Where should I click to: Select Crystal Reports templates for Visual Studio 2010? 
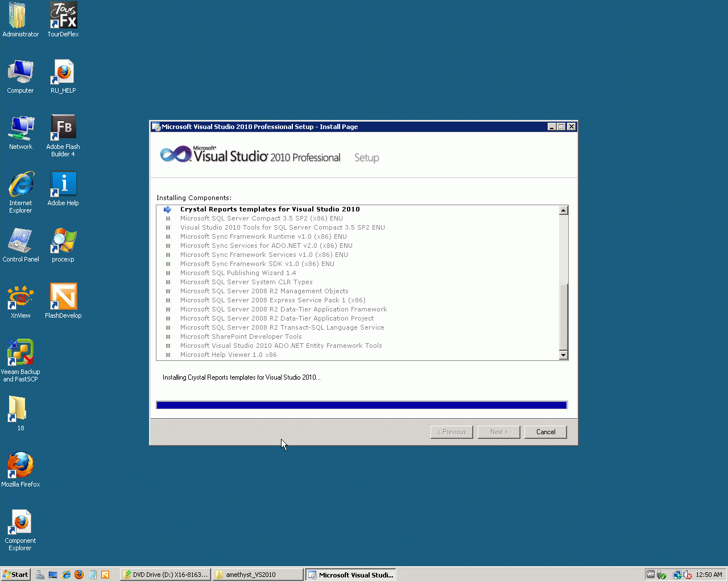[270, 209]
